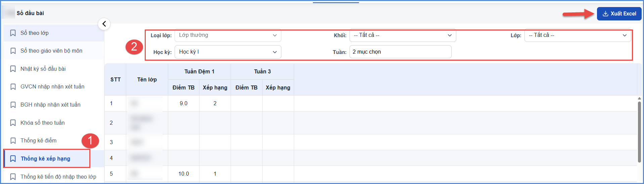Image resolution: width=644 pixels, height=184 pixels.
Task: Click bookmark icon beside Thống kê xếp hạng
Action: (x=13, y=159)
